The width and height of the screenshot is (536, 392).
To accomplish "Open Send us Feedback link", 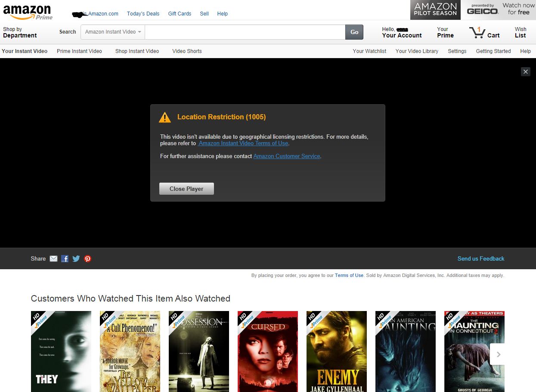I will (480, 259).
